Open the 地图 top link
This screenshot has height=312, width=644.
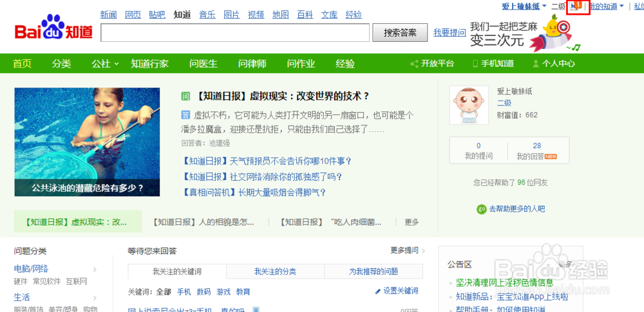coord(281,15)
